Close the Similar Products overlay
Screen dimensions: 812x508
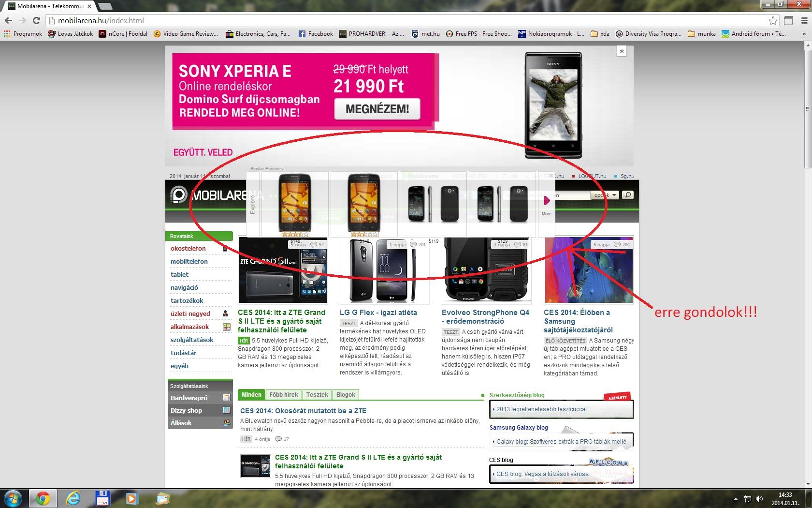551,176
